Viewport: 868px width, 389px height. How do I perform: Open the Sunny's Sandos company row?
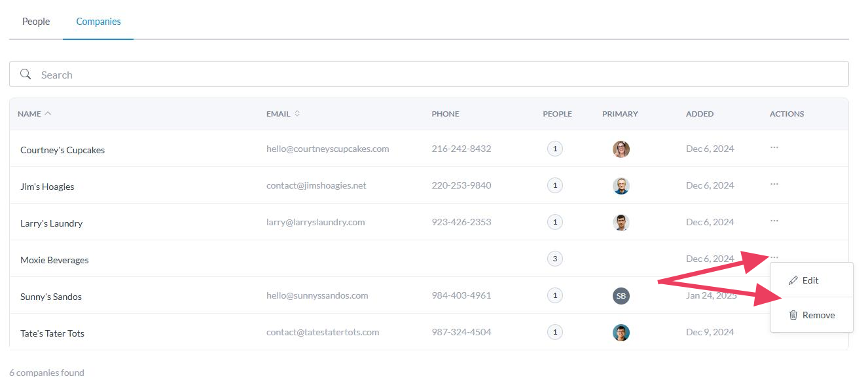pyautogui.click(x=51, y=297)
